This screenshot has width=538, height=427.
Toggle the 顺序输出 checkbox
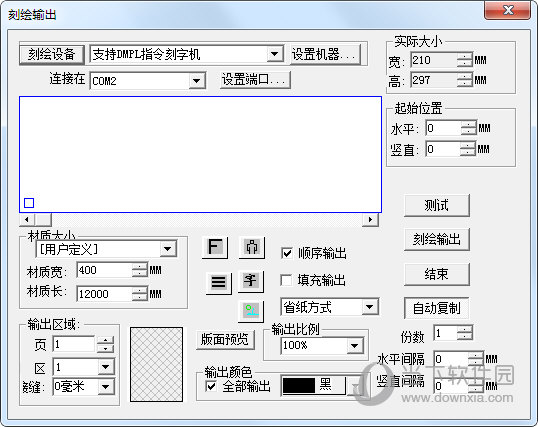(286, 254)
